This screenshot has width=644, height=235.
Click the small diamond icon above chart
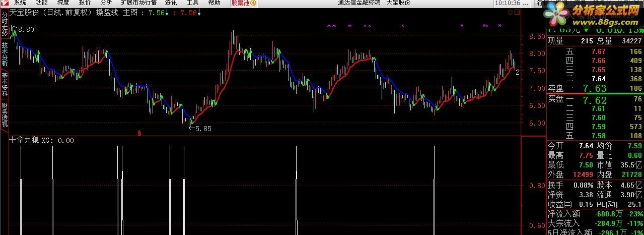(x=510, y=12)
